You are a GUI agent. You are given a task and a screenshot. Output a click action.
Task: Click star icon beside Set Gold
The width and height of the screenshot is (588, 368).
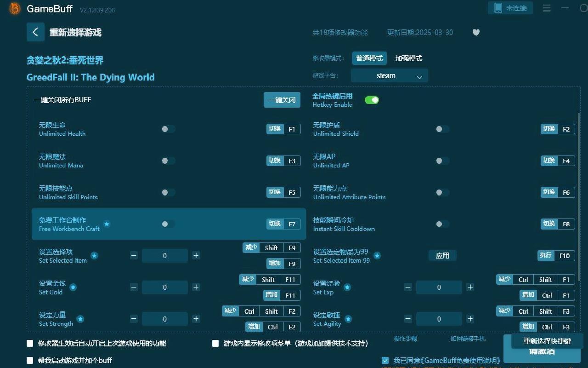(73, 287)
